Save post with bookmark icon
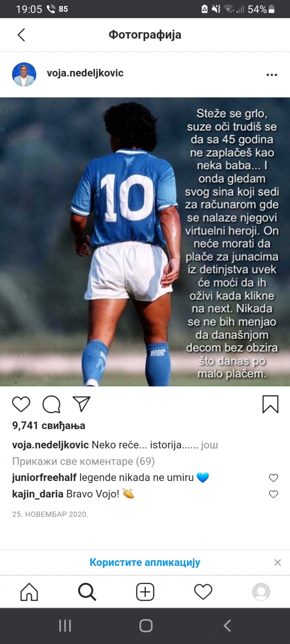 click(270, 404)
